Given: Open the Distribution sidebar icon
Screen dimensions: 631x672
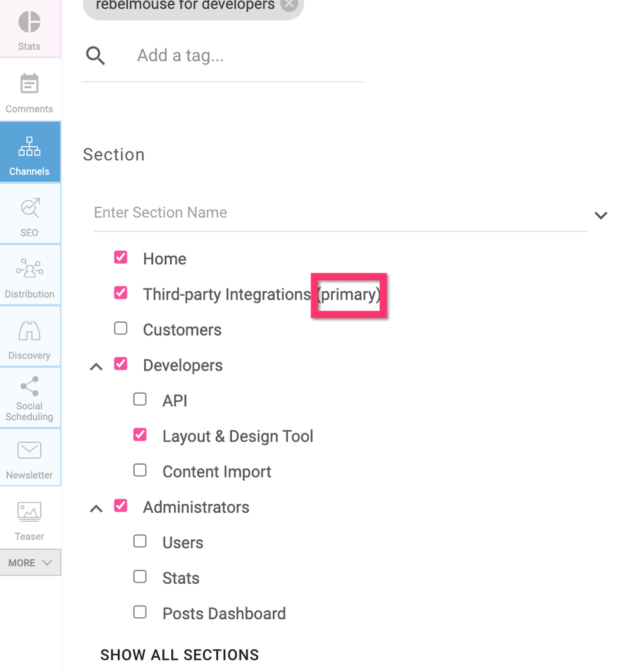Looking at the screenshot, I should (x=29, y=269).
